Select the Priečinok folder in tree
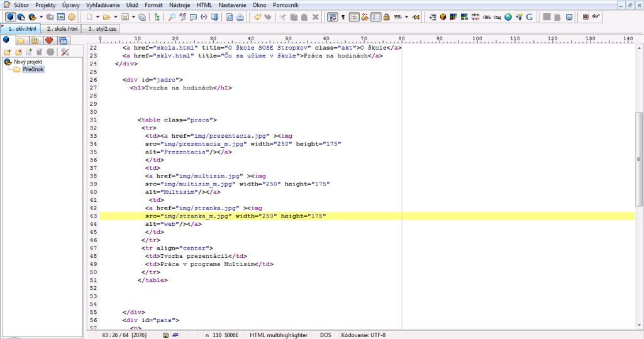The height and width of the screenshot is (339, 644). [x=33, y=69]
